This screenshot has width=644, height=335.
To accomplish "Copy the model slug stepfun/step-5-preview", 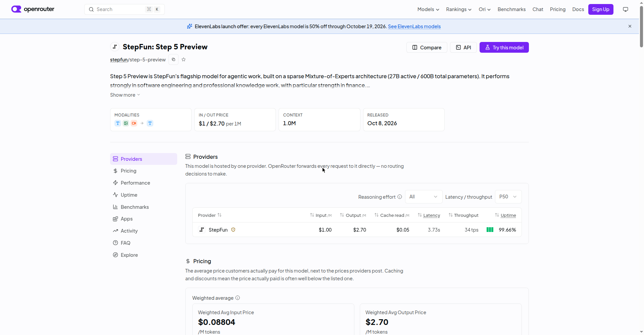I will click(x=174, y=59).
